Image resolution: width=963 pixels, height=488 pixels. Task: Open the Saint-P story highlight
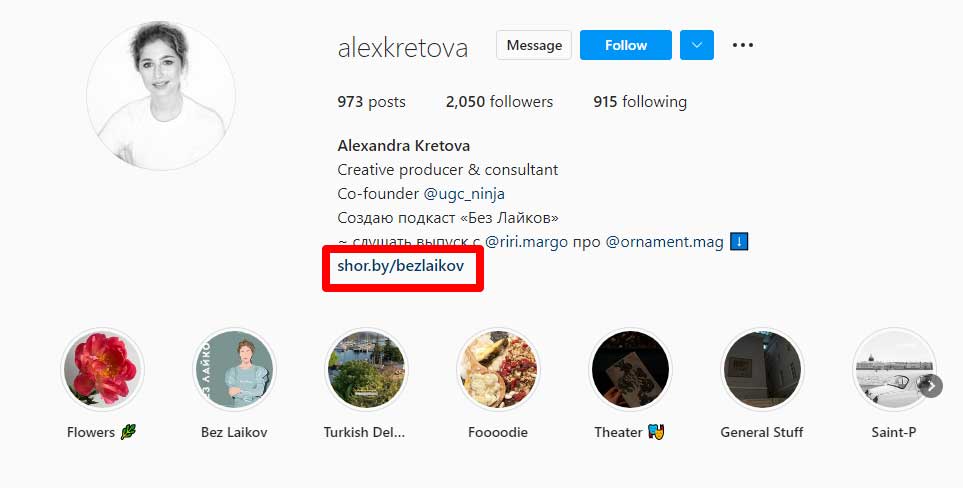894,369
